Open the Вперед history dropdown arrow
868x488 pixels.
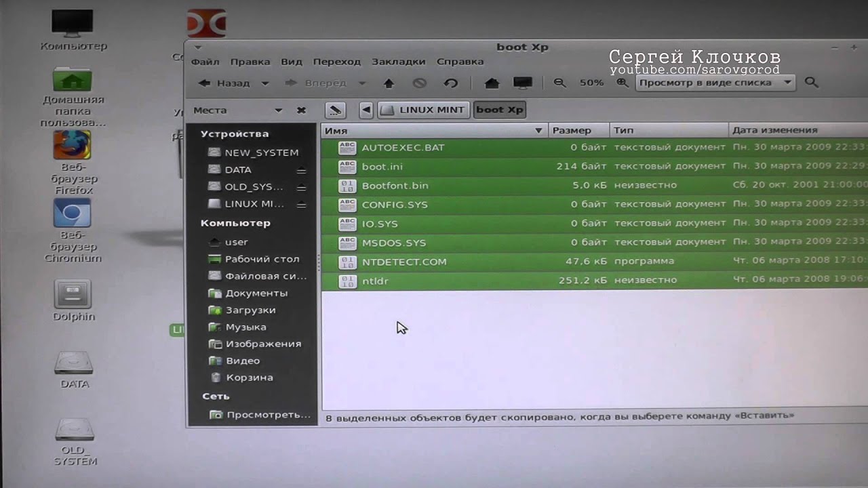(x=362, y=83)
